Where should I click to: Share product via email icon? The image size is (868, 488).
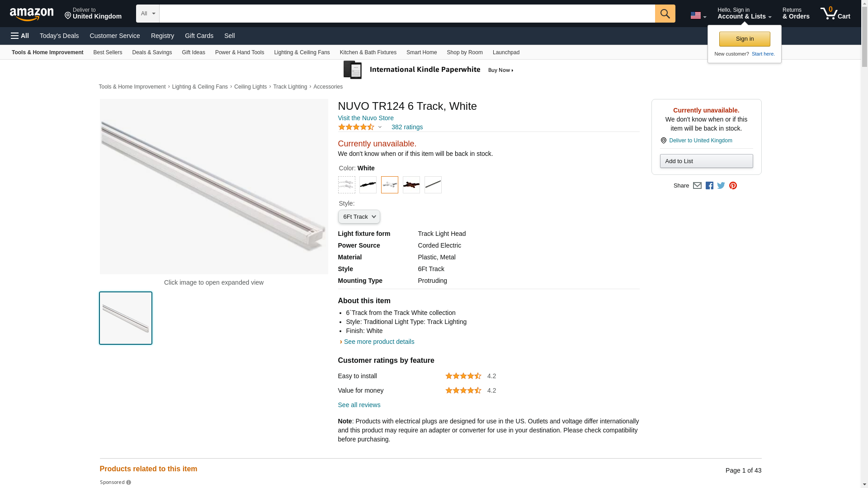[x=697, y=186]
